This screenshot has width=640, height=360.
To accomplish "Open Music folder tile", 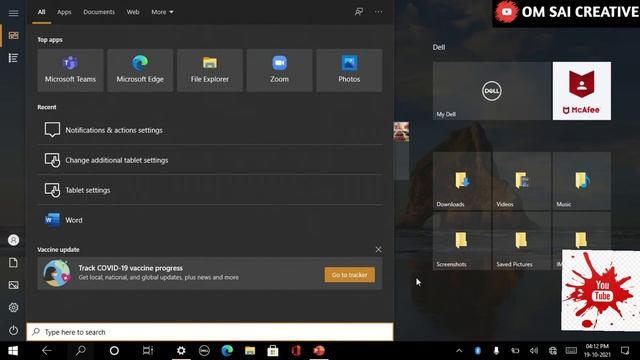I will tap(582, 181).
